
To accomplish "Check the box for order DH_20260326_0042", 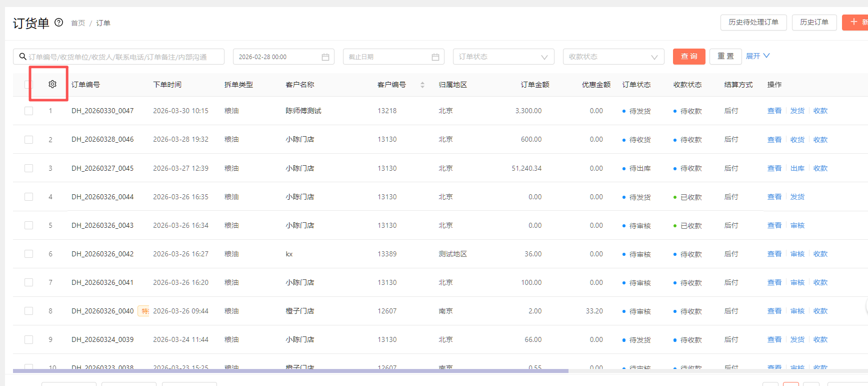I will tap(28, 254).
